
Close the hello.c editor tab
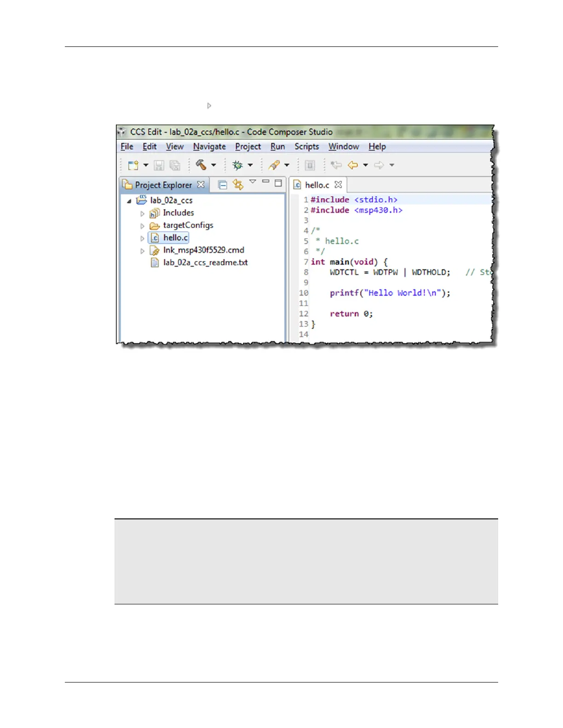(339, 184)
